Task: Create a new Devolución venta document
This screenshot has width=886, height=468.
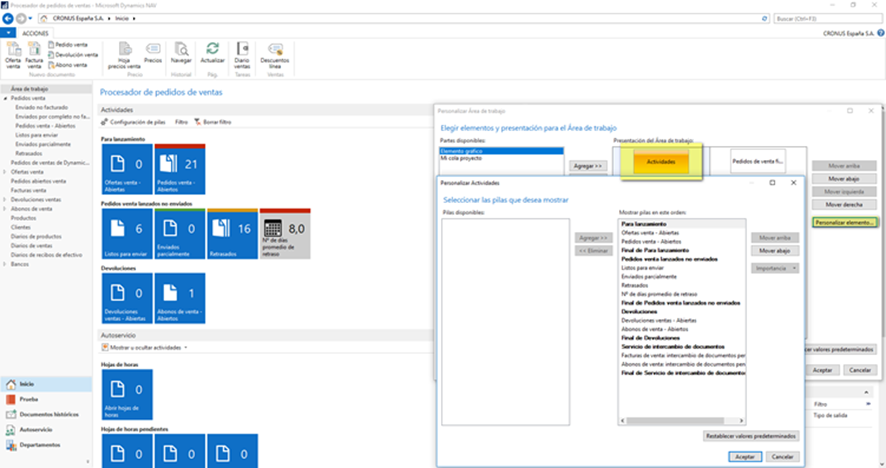Action: point(73,55)
